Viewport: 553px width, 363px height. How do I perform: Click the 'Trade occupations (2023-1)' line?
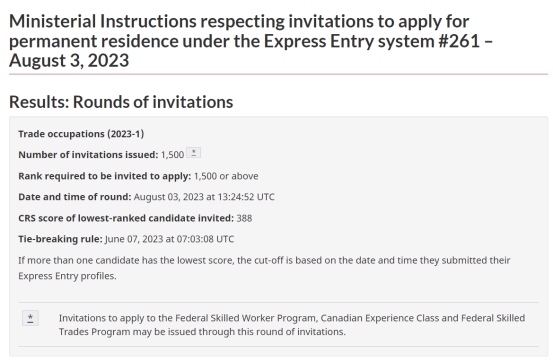(x=81, y=134)
